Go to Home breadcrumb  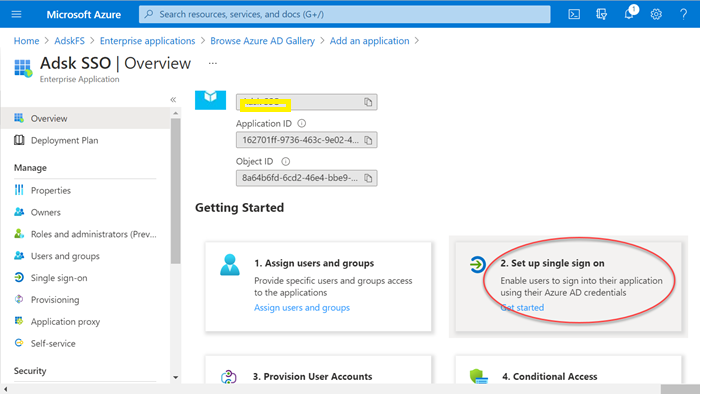[26, 41]
